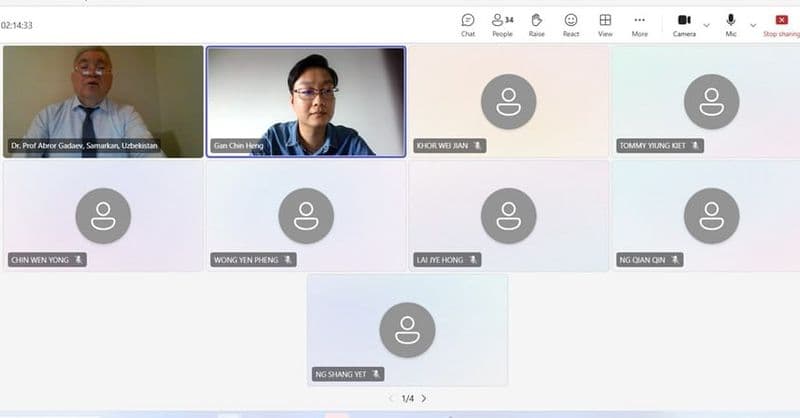
Task: Click the muted mic icon beside LAI JYE HONG
Action: coord(473,260)
